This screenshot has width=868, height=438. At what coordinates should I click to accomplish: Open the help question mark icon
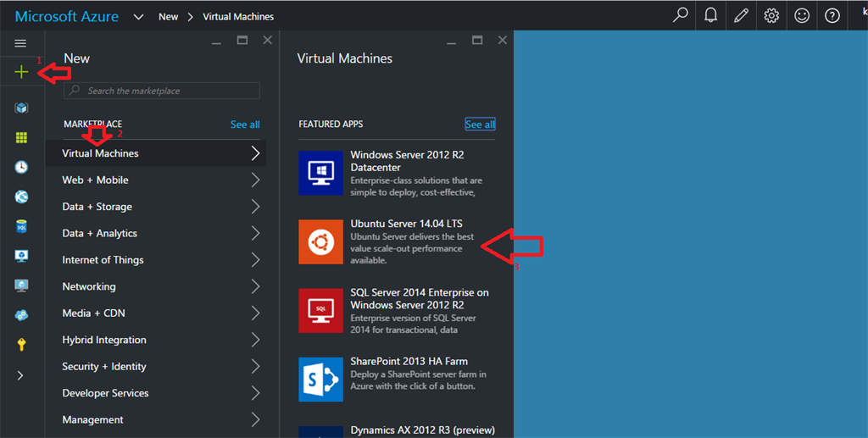tap(832, 15)
